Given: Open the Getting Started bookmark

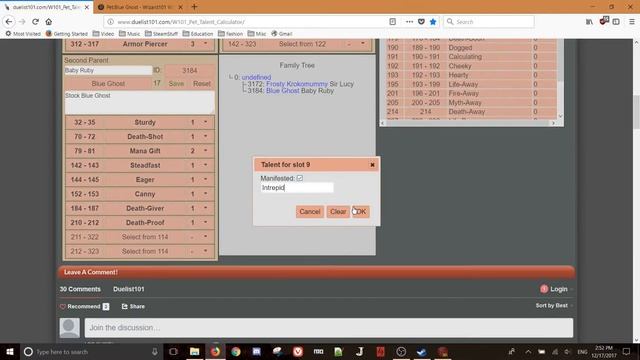Looking at the screenshot, I should click(x=67, y=33).
